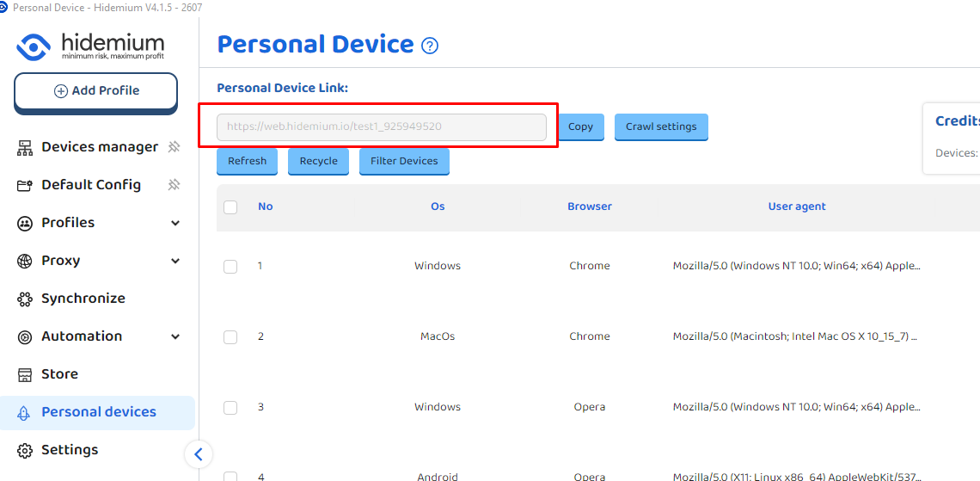This screenshot has width=980, height=481.
Task: Click the Hidemium eye logo
Action: (x=34, y=46)
